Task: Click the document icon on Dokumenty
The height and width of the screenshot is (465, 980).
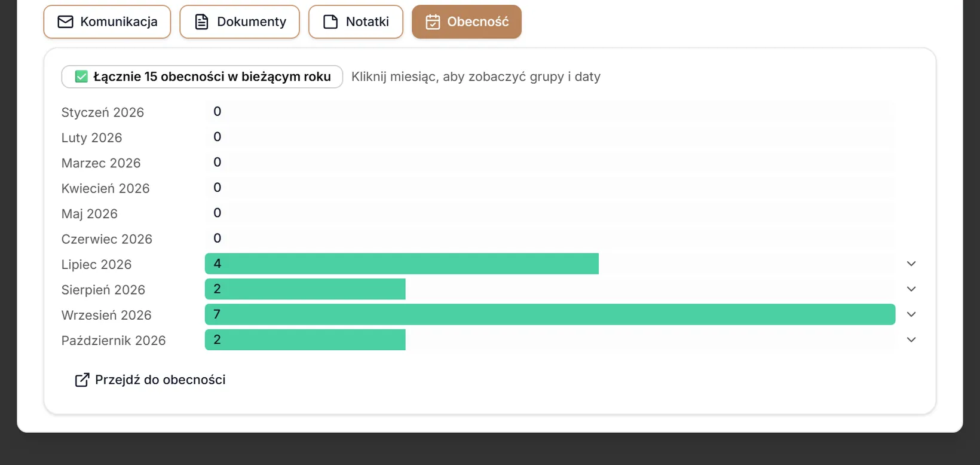Action: pyautogui.click(x=202, y=22)
